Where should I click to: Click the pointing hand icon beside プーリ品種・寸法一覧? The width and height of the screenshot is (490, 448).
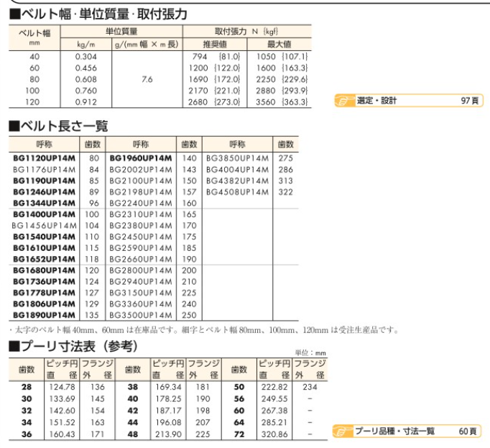pyautogui.click(x=344, y=431)
